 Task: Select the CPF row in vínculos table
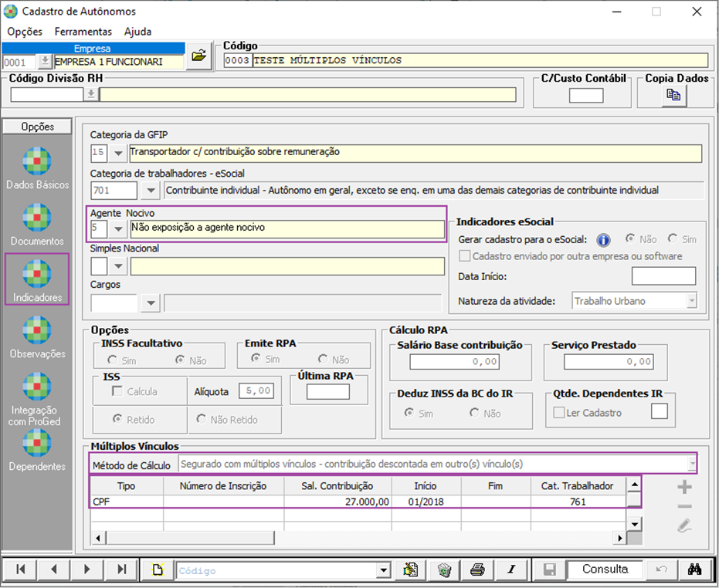click(x=358, y=502)
